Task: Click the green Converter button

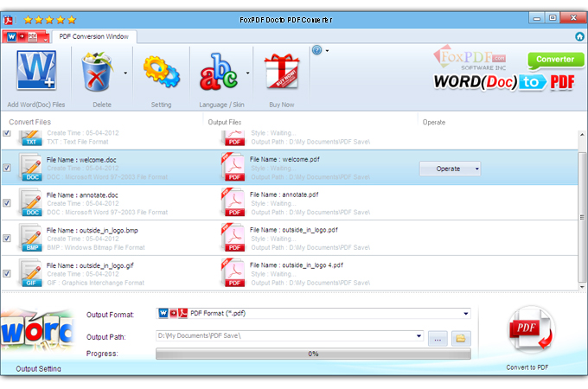Action: (x=555, y=60)
